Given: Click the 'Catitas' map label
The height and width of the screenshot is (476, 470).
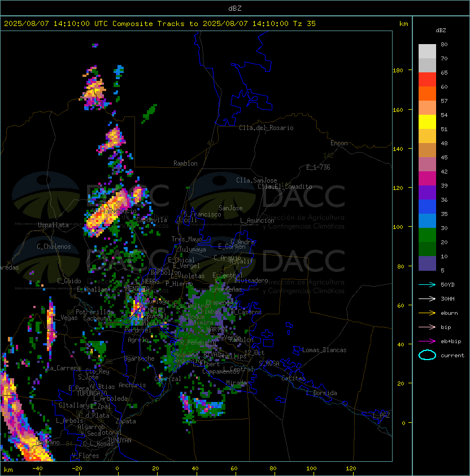Looking at the screenshot, I should click(293, 378).
